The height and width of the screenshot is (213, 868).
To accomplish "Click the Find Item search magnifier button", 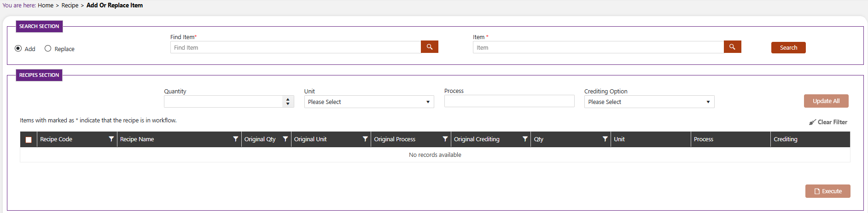I will pyautogui.click(x=429, y=47).
